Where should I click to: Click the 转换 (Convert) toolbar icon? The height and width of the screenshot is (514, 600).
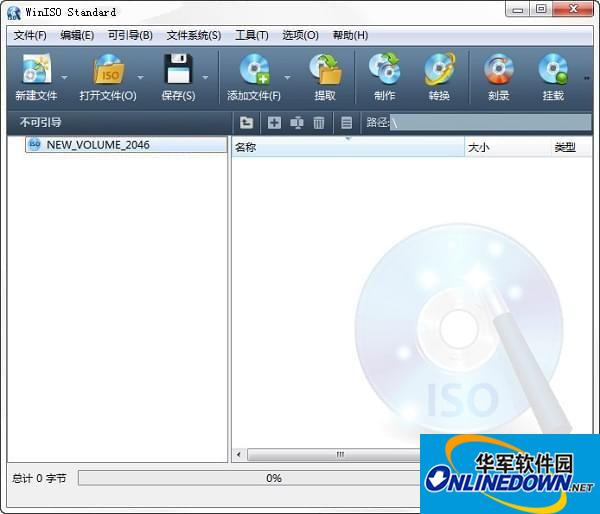click(439, 70)
